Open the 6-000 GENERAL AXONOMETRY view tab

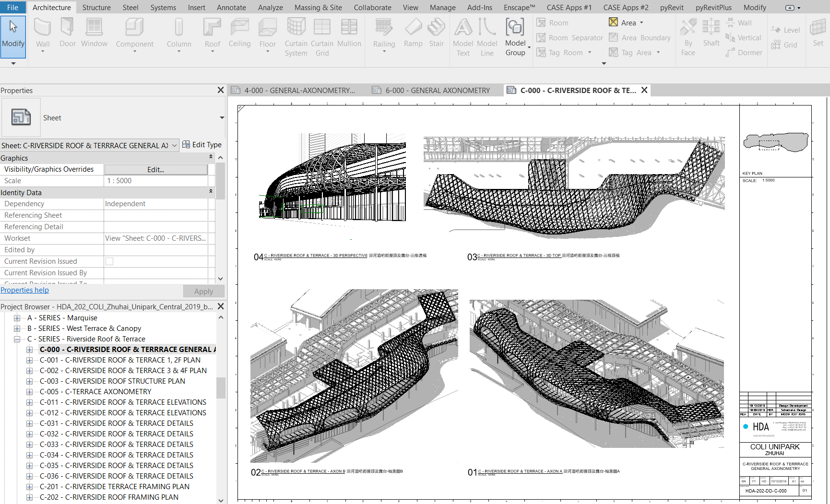(x=432, y=90)
